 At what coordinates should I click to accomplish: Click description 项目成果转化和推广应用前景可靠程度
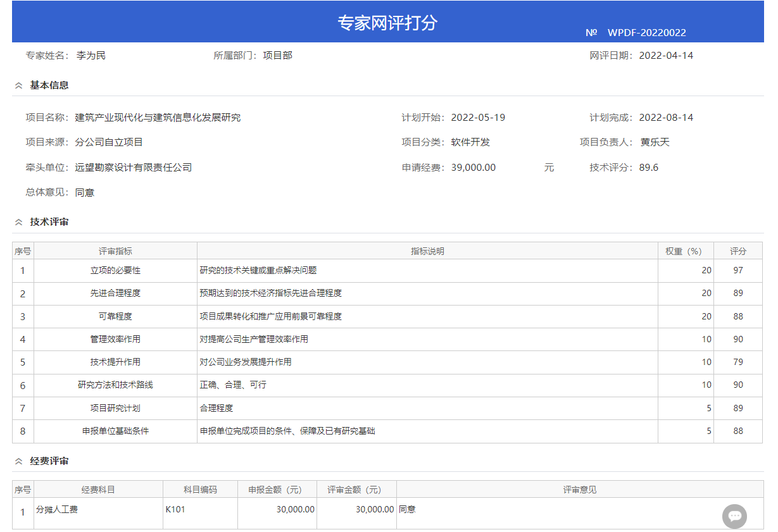271,316
